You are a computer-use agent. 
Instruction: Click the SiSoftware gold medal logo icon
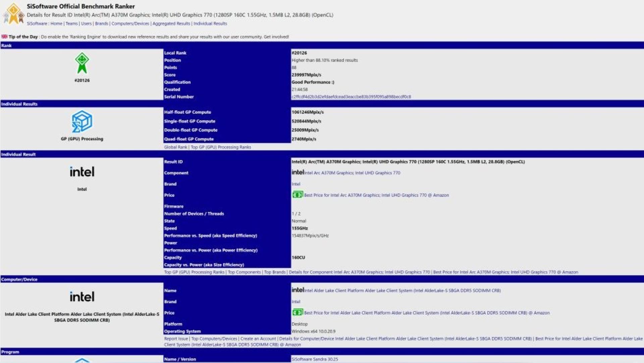(13, 14)
